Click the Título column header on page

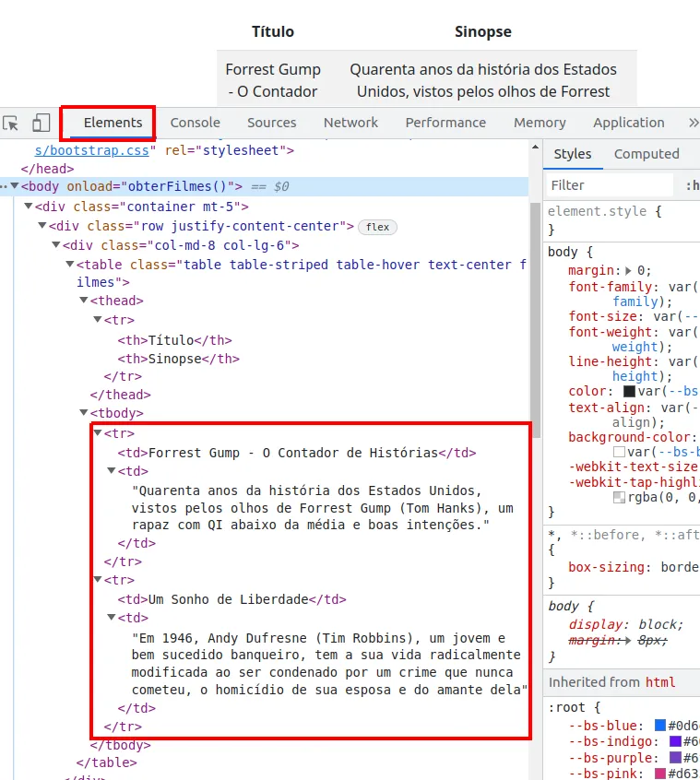click(x=273, y=32)
